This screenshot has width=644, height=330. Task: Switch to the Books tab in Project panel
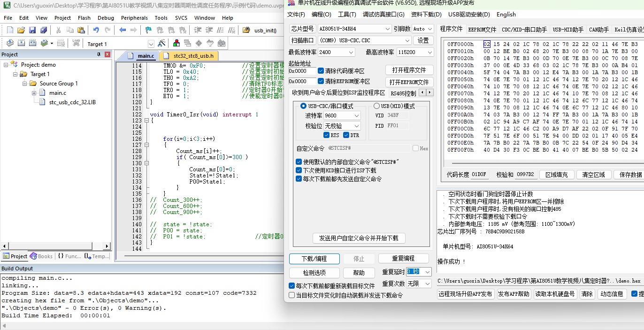[x=41, y=256]
